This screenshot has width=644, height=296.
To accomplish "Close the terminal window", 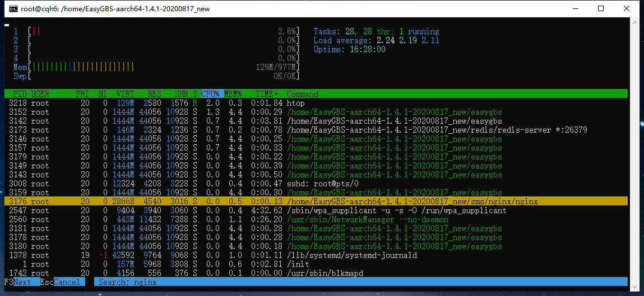I will click(626, 8).
